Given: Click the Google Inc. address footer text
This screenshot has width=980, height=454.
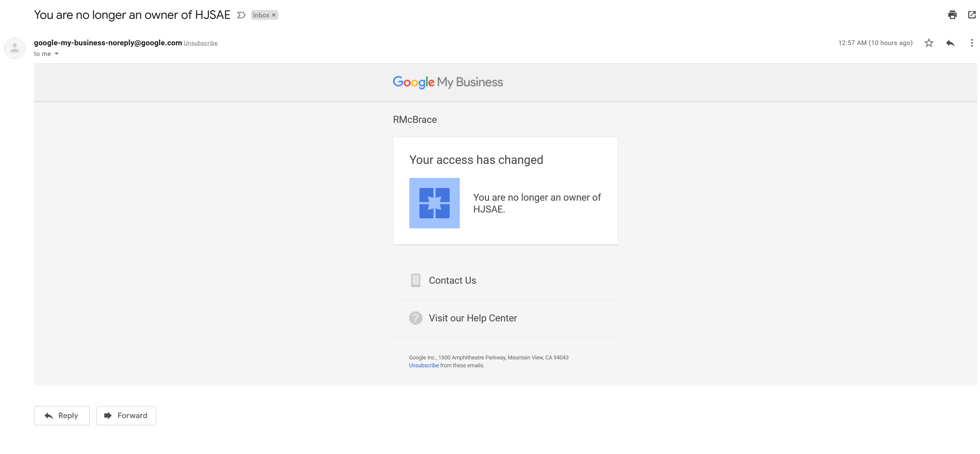Looking at the screenshot, I should pos(488,357).
